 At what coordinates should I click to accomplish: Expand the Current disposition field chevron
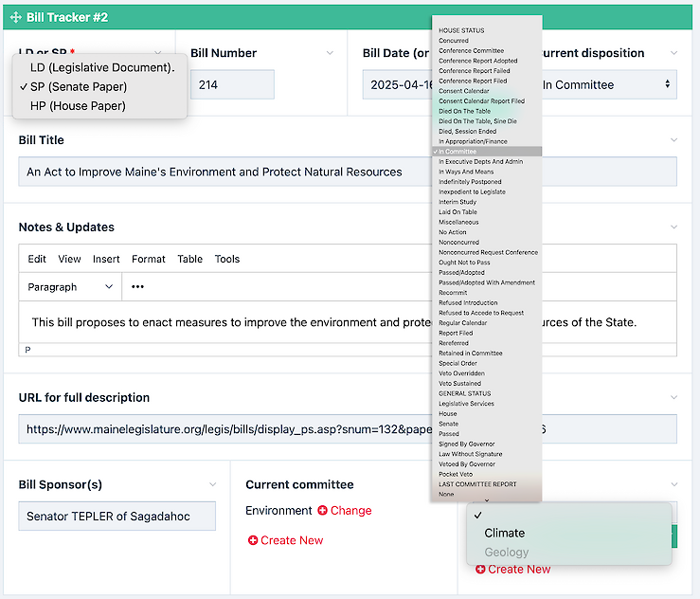click(673, 53)
